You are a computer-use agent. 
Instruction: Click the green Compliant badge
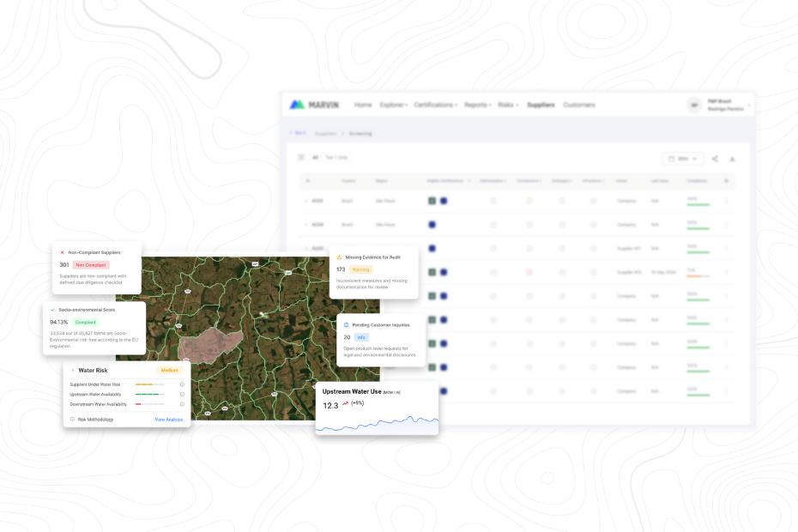click(x=86, y=323)
